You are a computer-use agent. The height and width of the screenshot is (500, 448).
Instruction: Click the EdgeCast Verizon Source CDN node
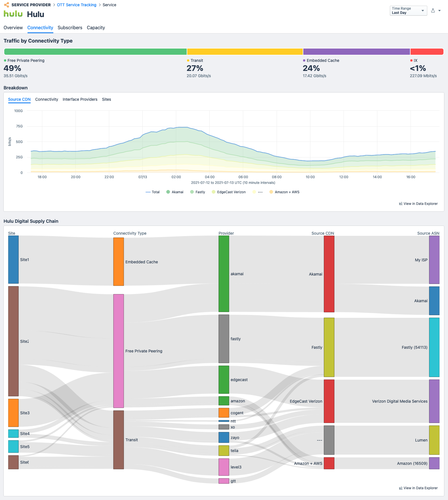coord(329,401)
